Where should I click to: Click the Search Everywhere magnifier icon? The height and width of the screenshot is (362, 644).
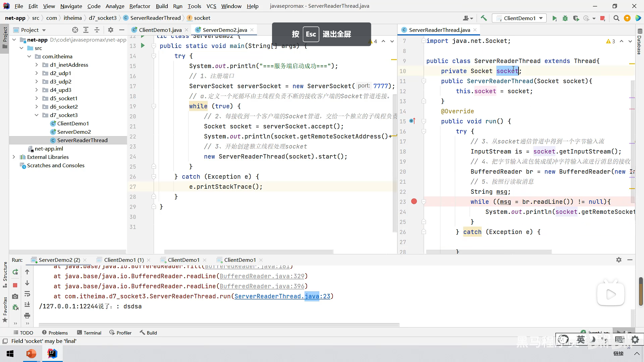tap(616, 18)
